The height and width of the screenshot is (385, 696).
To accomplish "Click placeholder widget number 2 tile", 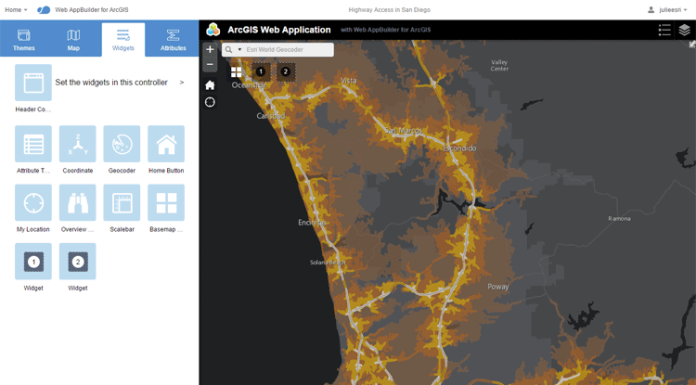I will tap(78, 262).
